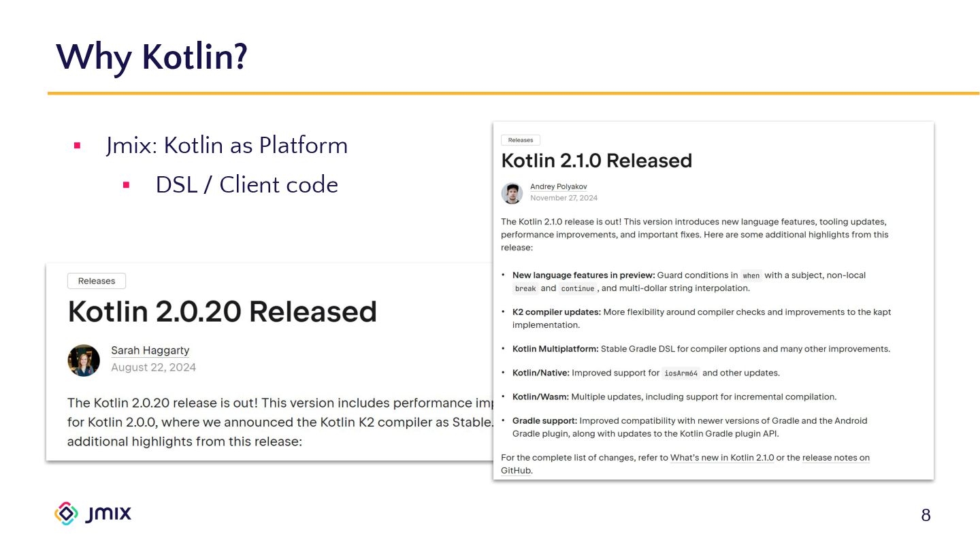
Task: Click the Releases tag above Kotlin 2.0.20
Action: [97, 281]
